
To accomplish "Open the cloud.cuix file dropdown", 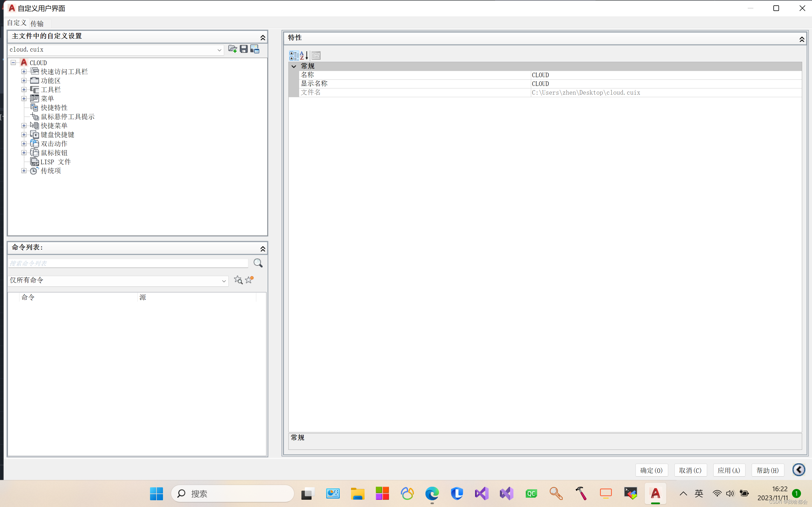I will click(219, 50).
